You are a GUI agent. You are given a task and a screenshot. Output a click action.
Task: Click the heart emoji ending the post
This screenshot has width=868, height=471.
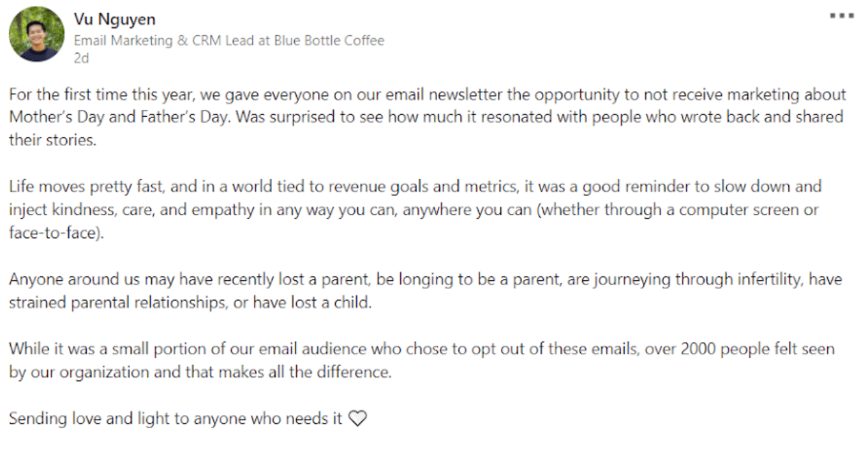[358, 419]
